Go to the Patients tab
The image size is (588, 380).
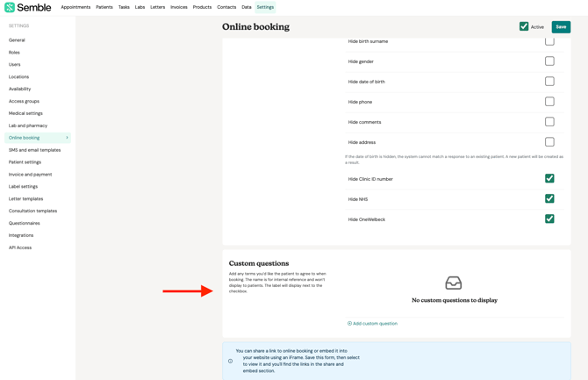click(104, 7)
